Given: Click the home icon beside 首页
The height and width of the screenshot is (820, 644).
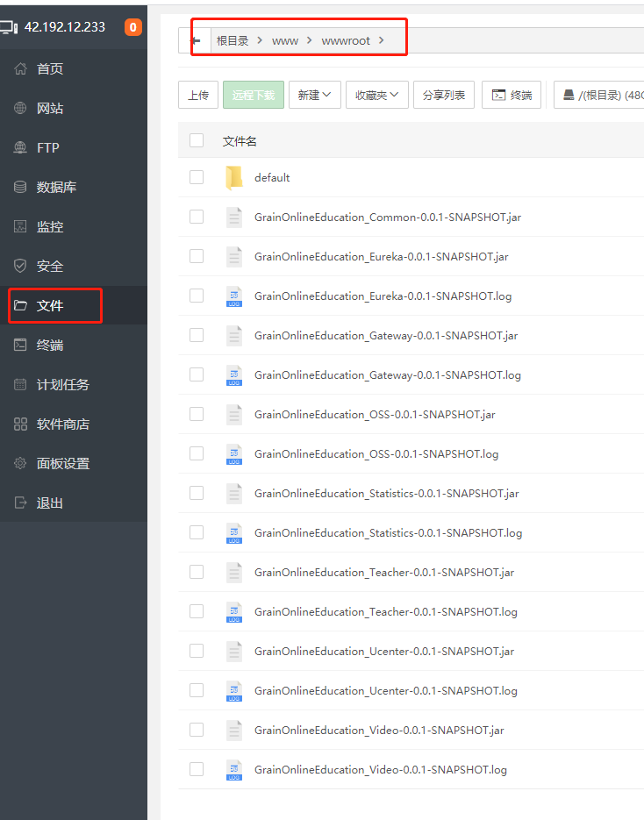Looking at the screenshot, I should coord(20,68).
